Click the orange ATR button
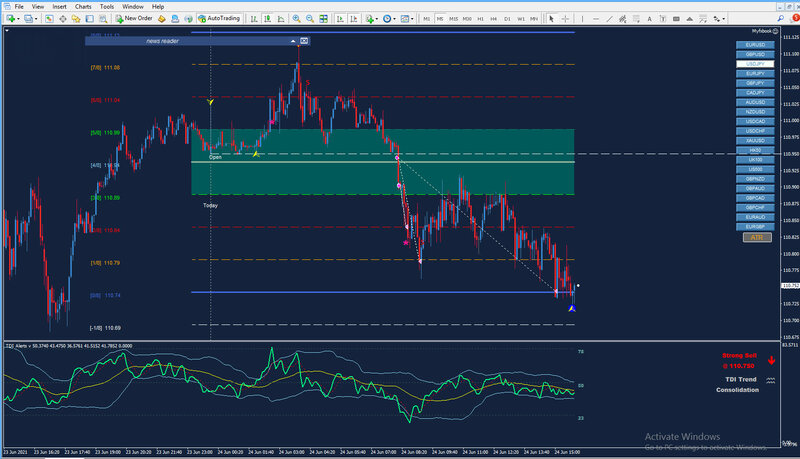Viewport: 800px width, 459px height. click(757, 238)
